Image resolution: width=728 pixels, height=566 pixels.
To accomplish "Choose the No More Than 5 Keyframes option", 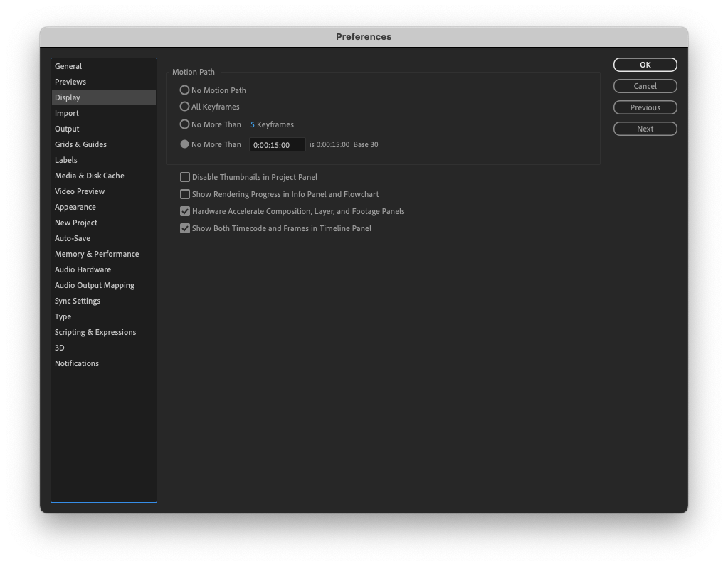I will coord(185,124).
